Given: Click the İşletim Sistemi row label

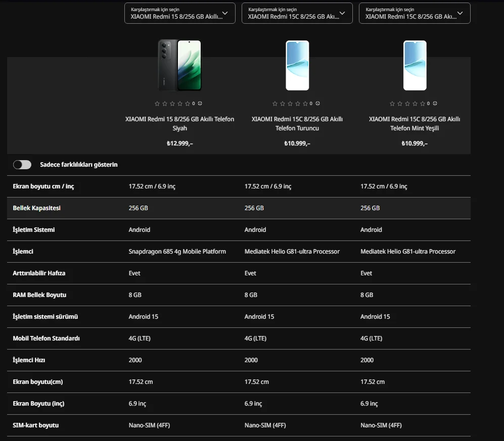Looking at the screenshot, I should point(34,230).
